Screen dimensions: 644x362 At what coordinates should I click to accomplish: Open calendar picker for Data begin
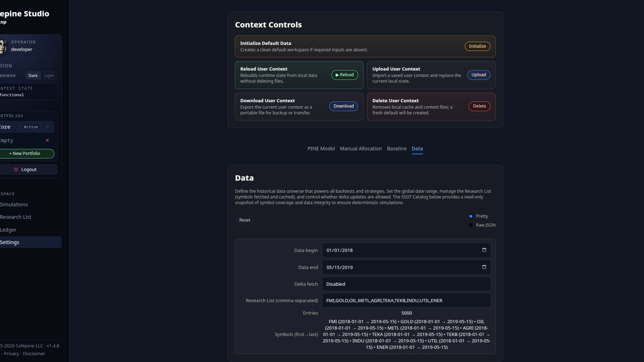coord(484,250)
